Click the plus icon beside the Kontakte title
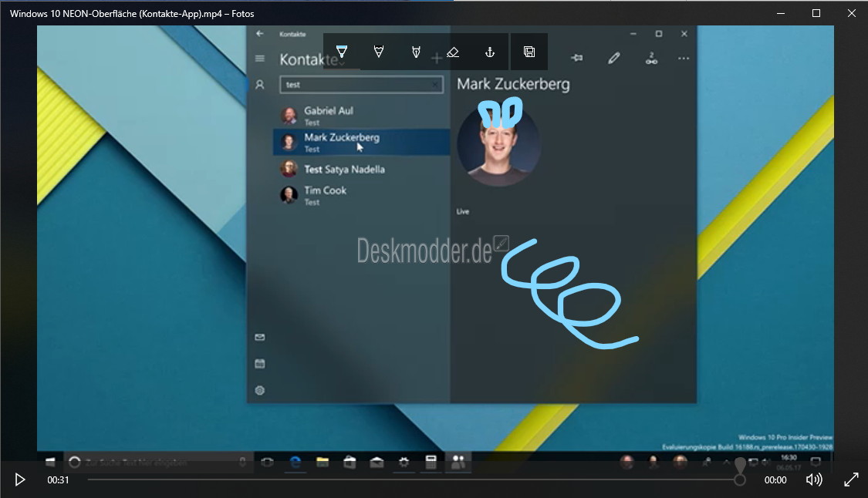 tap(436, 58)
